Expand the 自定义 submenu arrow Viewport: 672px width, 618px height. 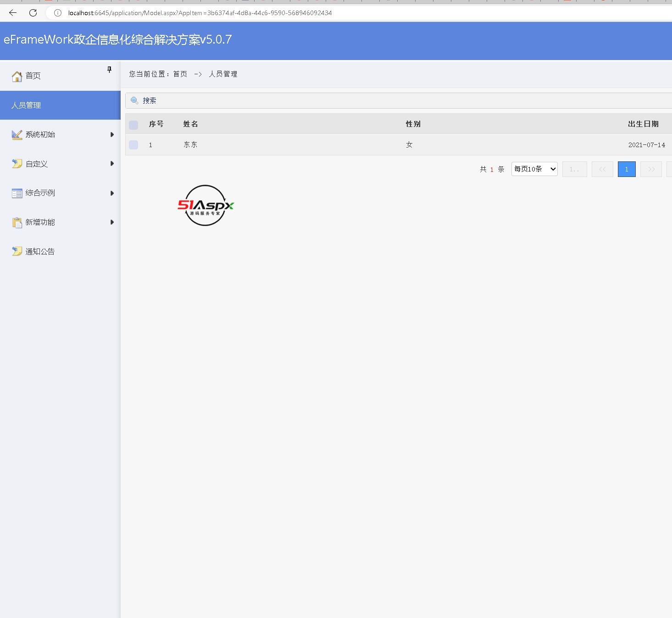click(x=112, y=164)
